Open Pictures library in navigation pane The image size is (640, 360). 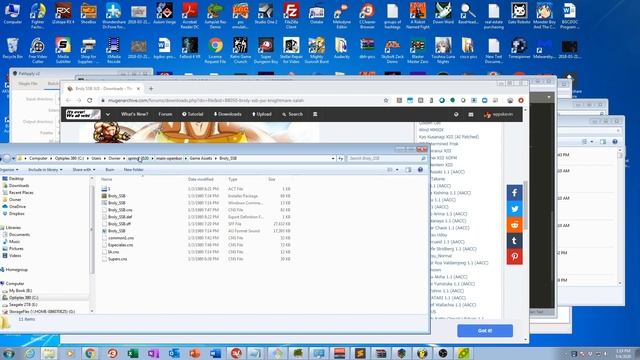click(x=16, y=248)
